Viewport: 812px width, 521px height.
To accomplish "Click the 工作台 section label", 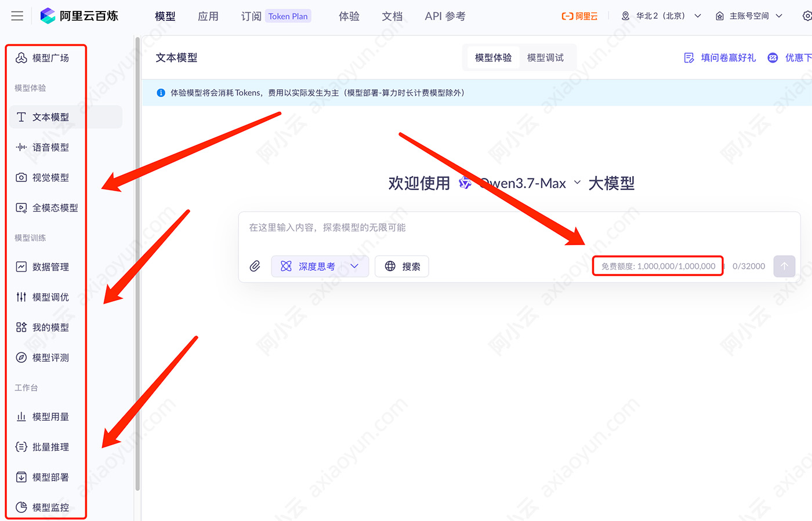I will [26, 388].
